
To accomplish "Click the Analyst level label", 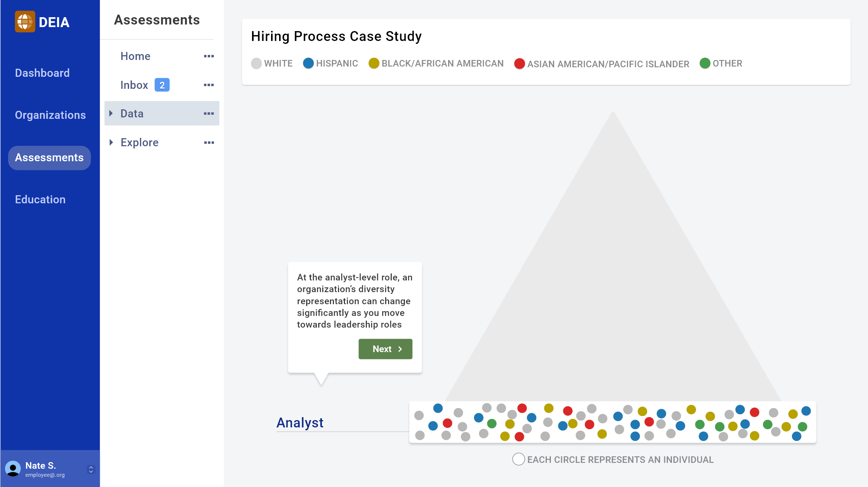I will point(300,423).
